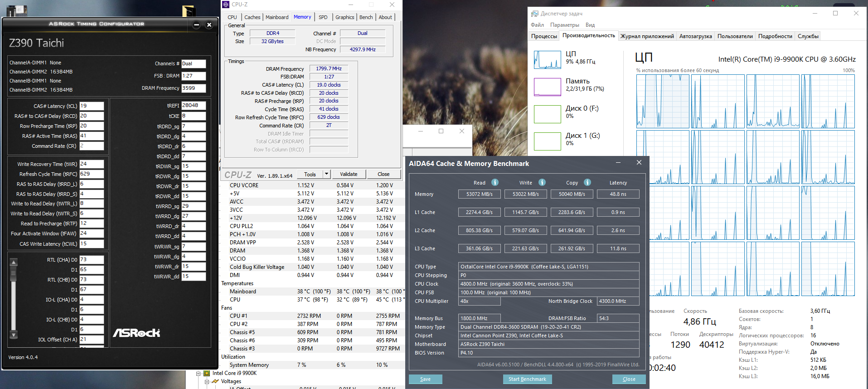Switch to the Службы tab in Task Manager

[808, 36]
